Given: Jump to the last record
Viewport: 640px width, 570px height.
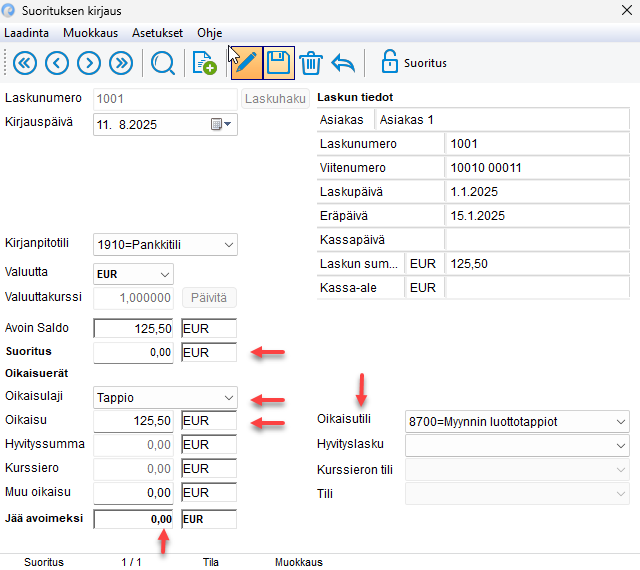Looking at the screenshot, I should pyautogui.click(x=121, y=63).
